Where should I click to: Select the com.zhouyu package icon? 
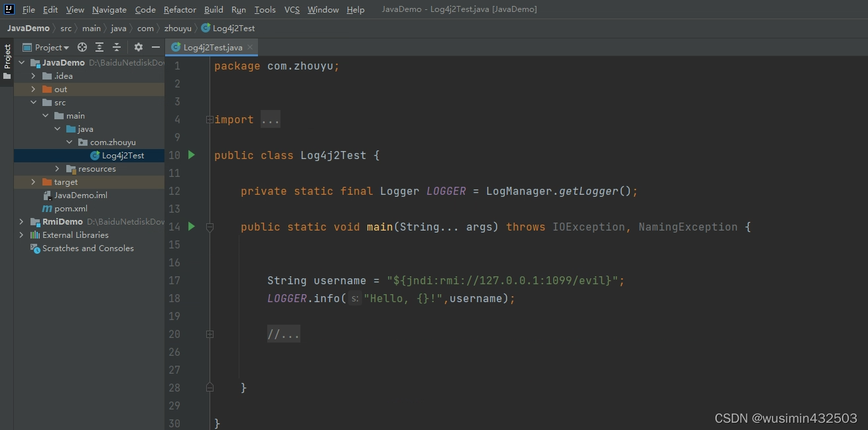[x=83, y=142]
